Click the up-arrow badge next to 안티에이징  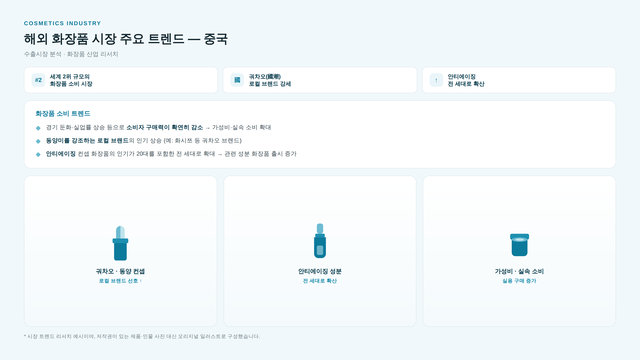coord(436,80)
